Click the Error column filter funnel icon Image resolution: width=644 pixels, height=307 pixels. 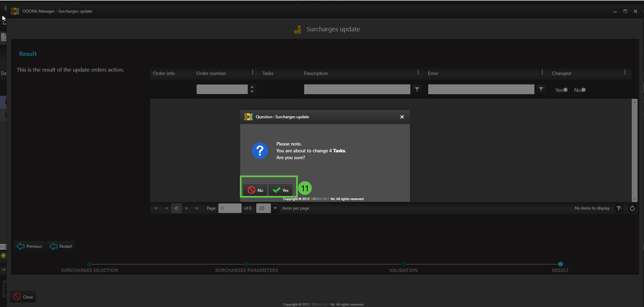click(x=541, y=89)
